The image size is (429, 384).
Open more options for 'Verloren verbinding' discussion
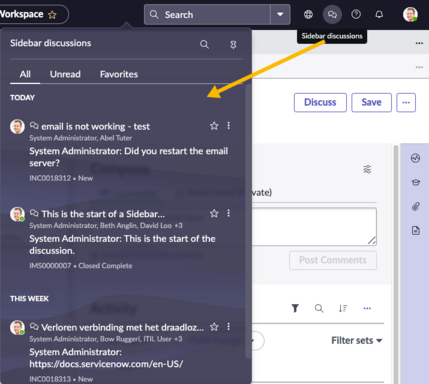click(228, 327)
